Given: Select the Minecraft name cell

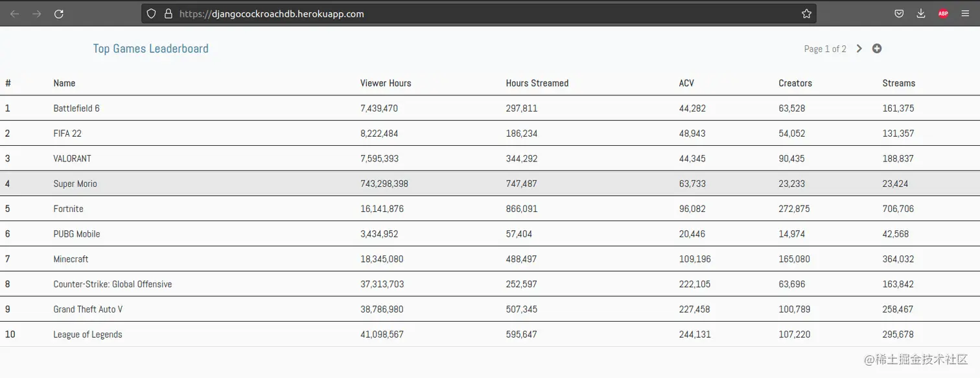Looking at the screenshot, I should coord(71,259).
